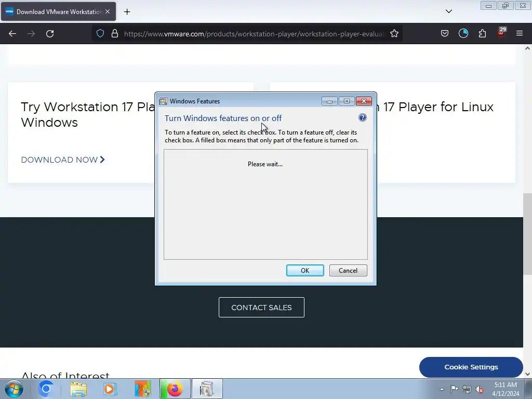532x399 pixels.
Task: Open the tracking protection shield icon
Action: [x=100, y=34]
